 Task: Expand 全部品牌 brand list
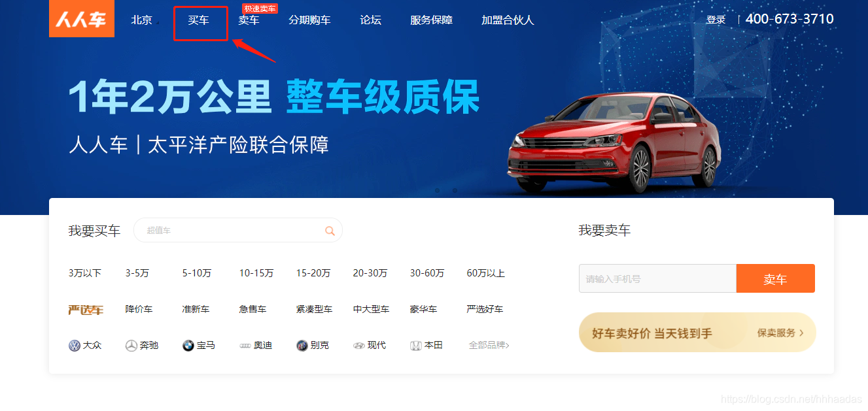point(489,345)
